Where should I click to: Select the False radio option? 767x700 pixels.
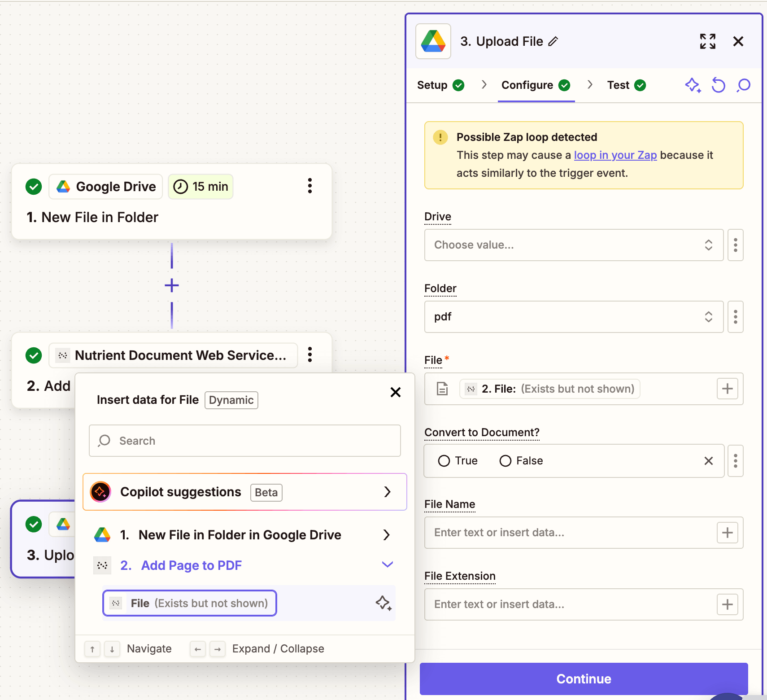506,461
